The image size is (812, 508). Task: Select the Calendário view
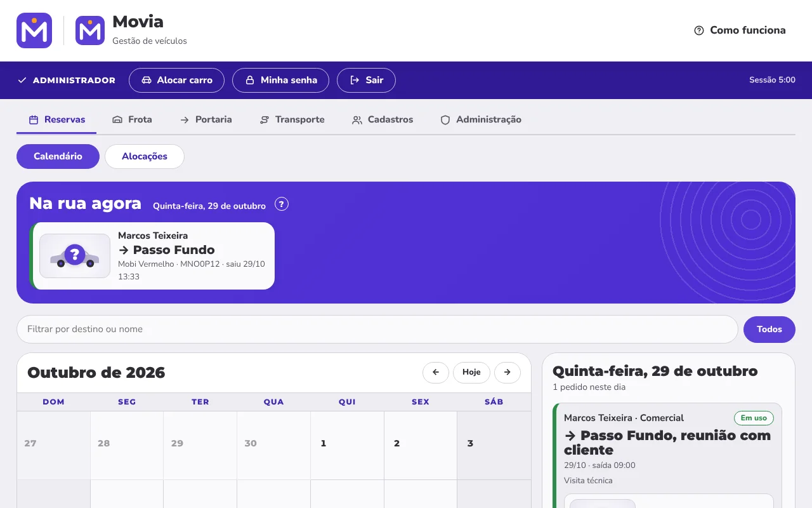(58, 156)
